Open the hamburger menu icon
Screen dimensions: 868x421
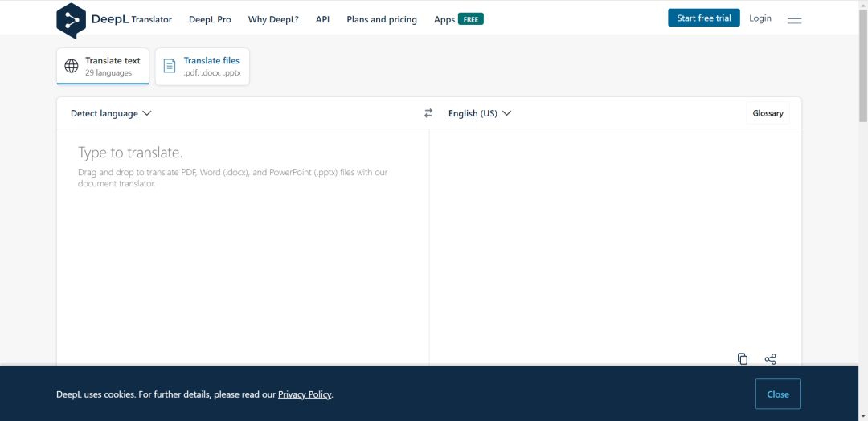794,18
